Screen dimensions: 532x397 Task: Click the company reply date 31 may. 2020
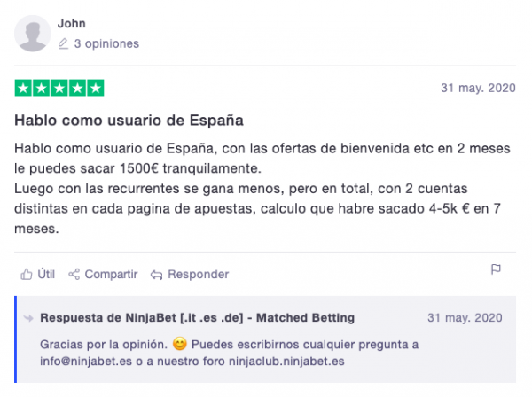click(465, 317)
